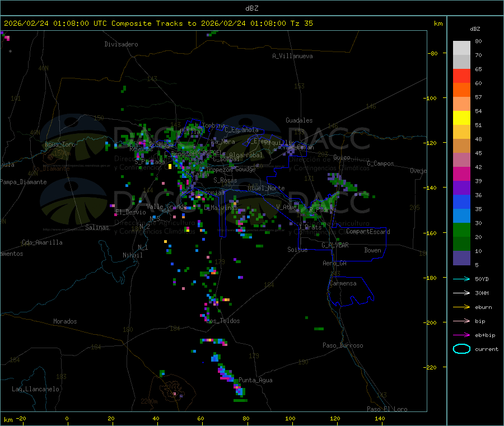Click the 'Atuel_Norte' map label
The image size is (504, 426).
[x=266, y=188]
